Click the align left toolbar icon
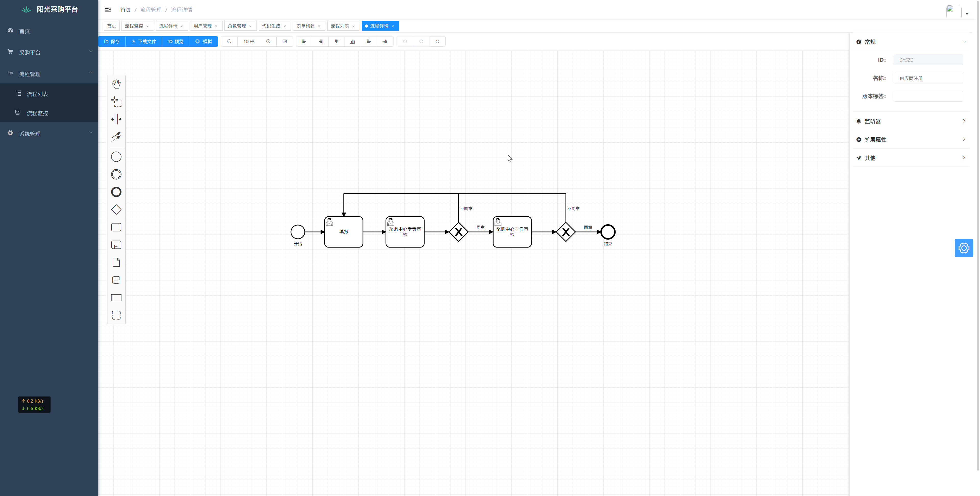This screenshot has height=496, width=980. click(x=304, y=41)
